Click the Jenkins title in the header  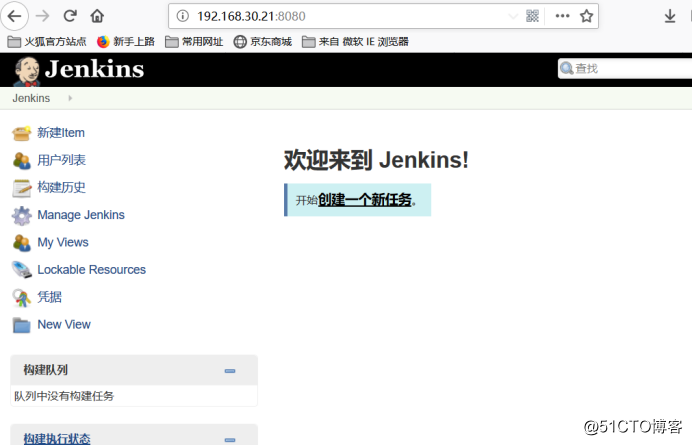click(x=94, y=69)
